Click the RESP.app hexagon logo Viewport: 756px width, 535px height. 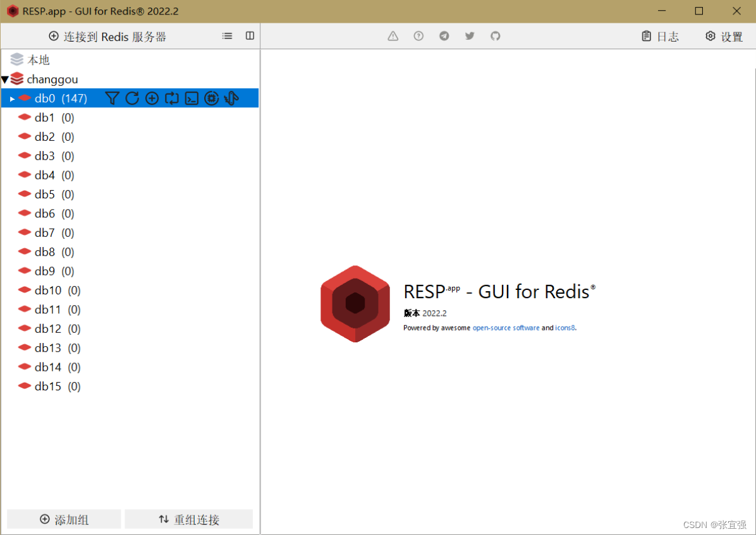pyautogui.click(x=355, y=304)
